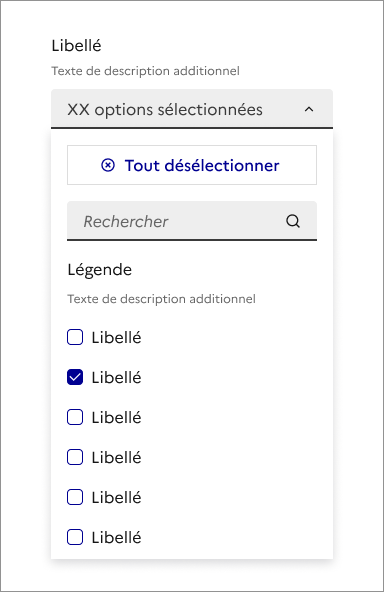Click the magnifying glass search icon

293,221
